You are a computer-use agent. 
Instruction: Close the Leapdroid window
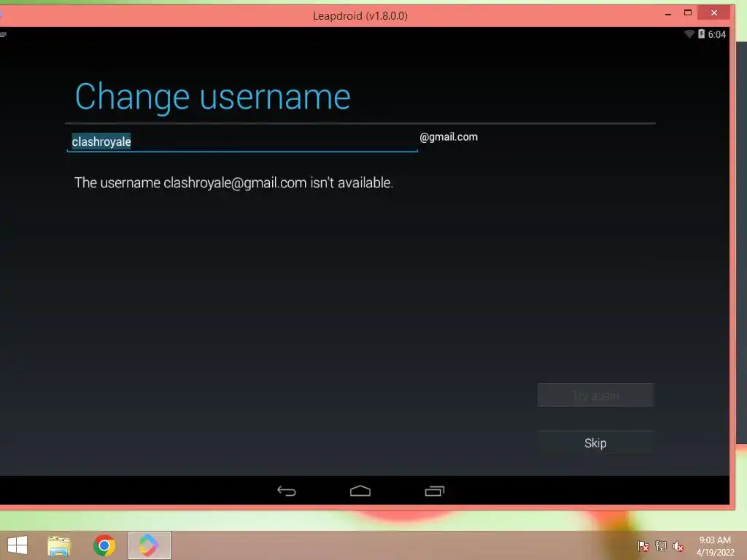(x=713, y=13)
